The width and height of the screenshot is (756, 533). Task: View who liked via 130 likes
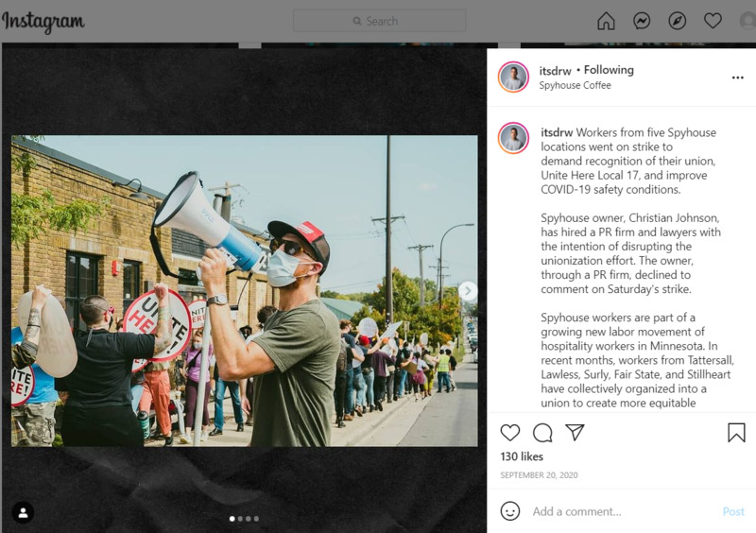point(522,456)
